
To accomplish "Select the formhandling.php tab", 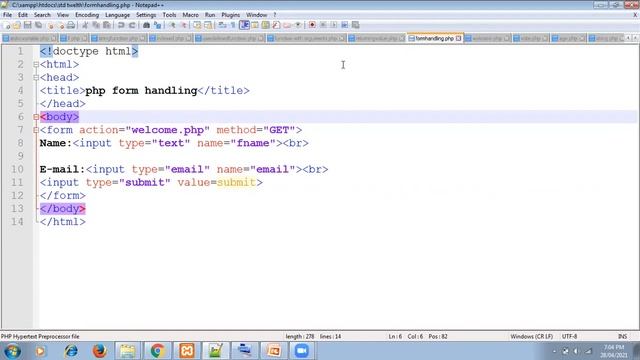I will 434,38.
